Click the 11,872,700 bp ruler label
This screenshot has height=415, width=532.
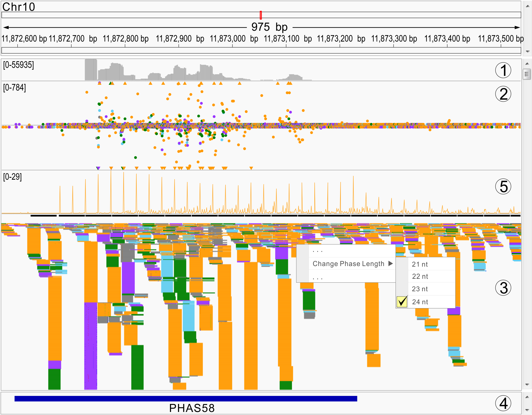click(x=73, y=38)
